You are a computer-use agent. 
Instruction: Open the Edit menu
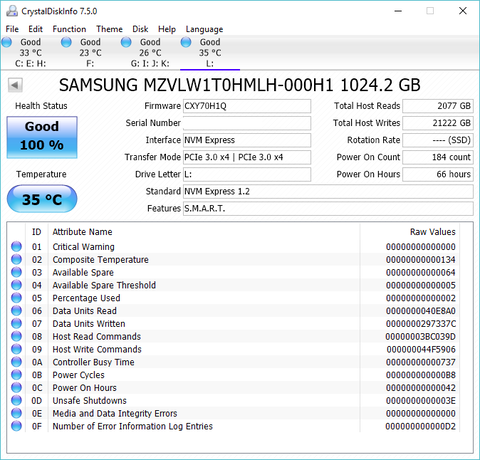click(x=35, y=29)
